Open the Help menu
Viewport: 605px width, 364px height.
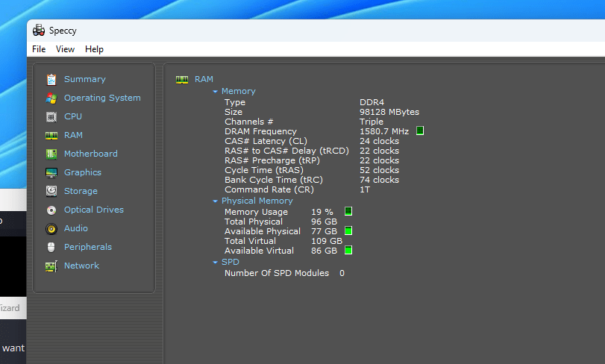click(x=94, y=49)
